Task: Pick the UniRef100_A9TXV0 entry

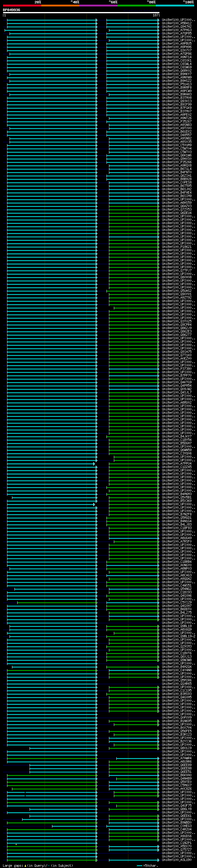Action: (177, 128)
